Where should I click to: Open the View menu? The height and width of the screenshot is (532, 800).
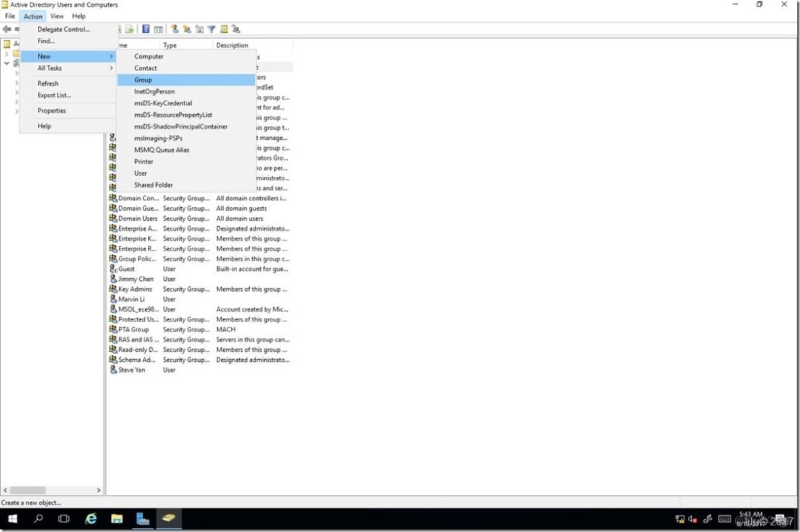click(x=57, y=16)
